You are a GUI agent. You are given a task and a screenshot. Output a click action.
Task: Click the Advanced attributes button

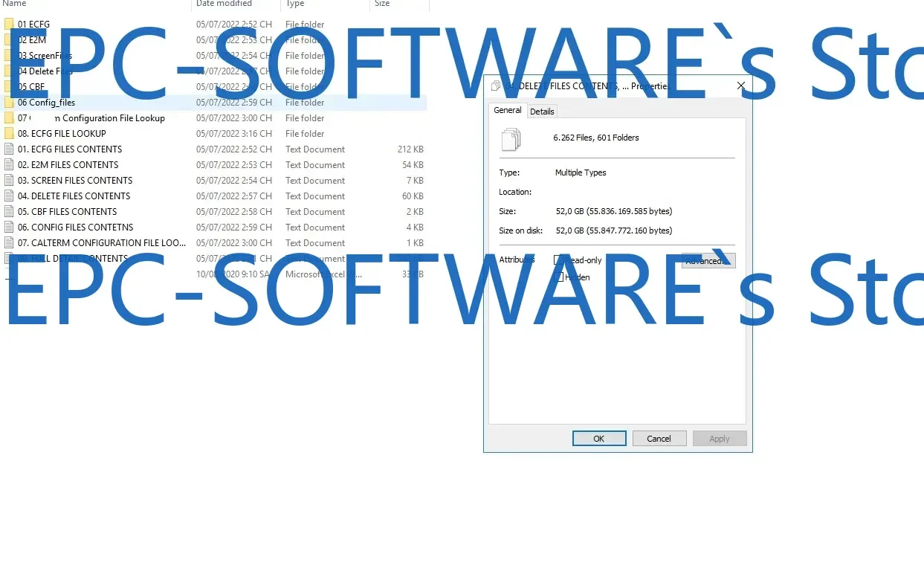tap(708, 260)
